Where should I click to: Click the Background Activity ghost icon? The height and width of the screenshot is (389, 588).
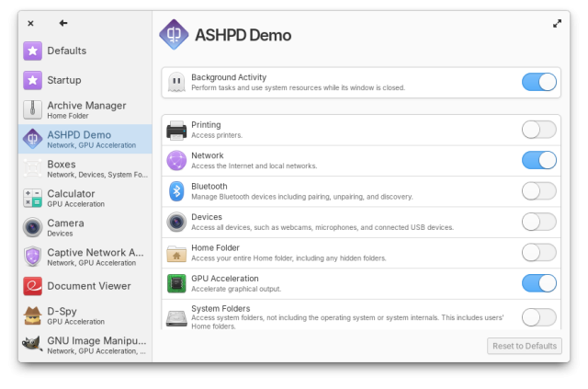[176, 82]
